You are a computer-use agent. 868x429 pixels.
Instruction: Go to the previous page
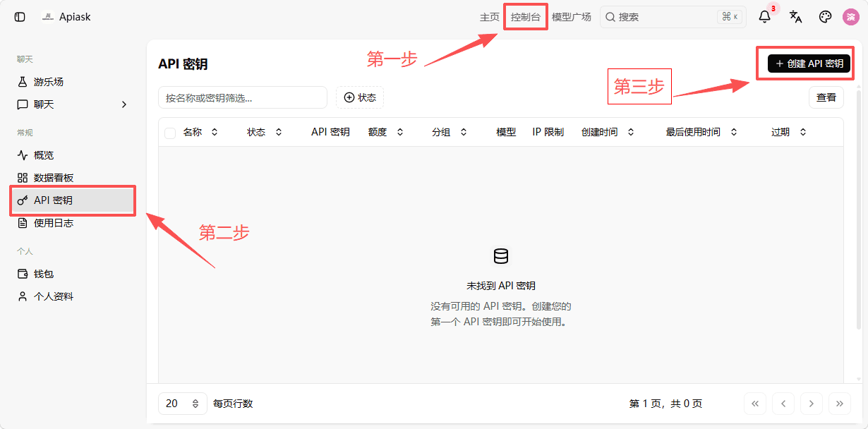tap(783, 404)
